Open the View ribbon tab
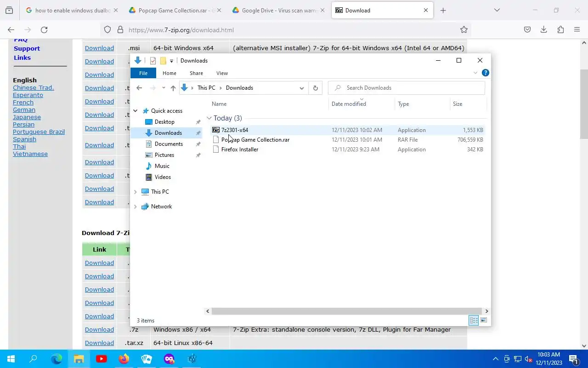 pyautogui.click(x=222, y=73)
